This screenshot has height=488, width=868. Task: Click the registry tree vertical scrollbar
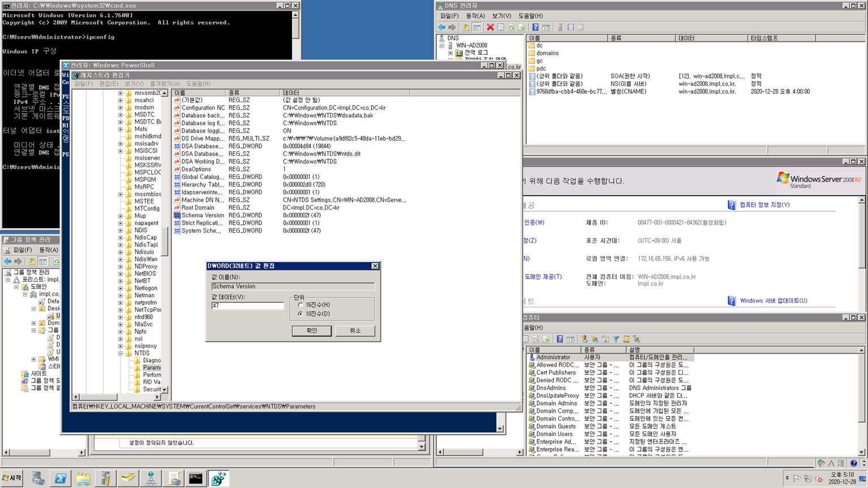[x=164, y=243]
